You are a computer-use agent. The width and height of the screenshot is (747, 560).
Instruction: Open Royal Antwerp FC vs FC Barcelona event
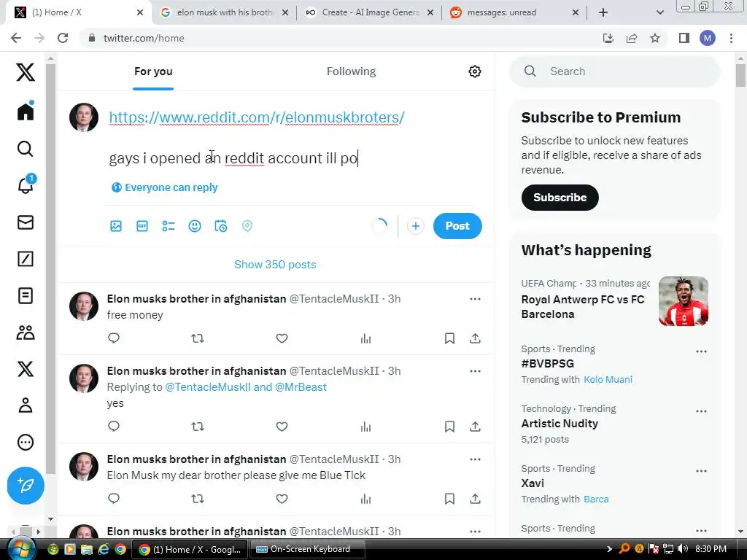tap(583, 307)
